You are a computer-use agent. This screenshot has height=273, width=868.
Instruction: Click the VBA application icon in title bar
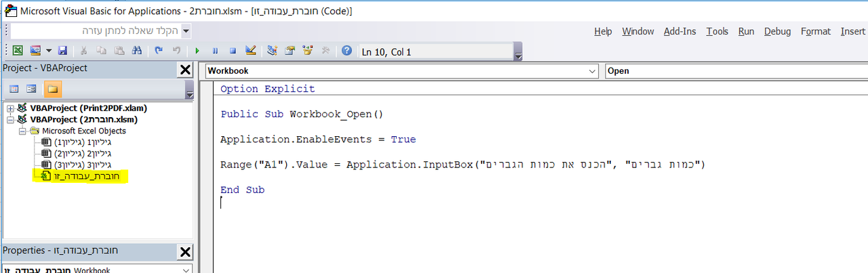click(9, 10)
